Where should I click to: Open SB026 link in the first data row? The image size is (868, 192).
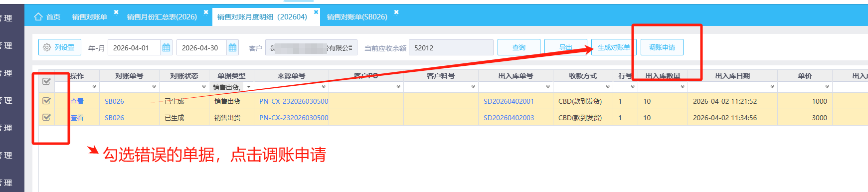coord(114,101)
